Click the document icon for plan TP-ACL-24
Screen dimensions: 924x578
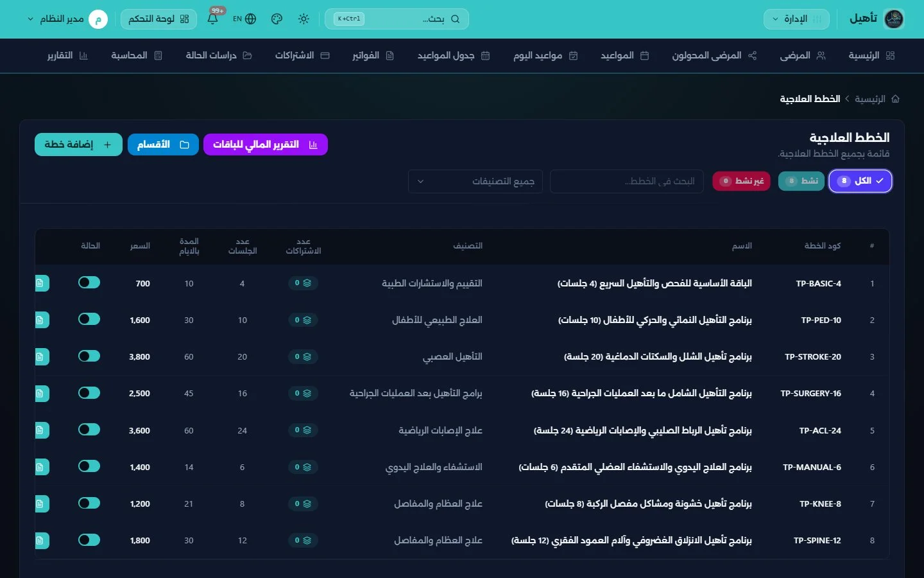[x=41, y=430]
